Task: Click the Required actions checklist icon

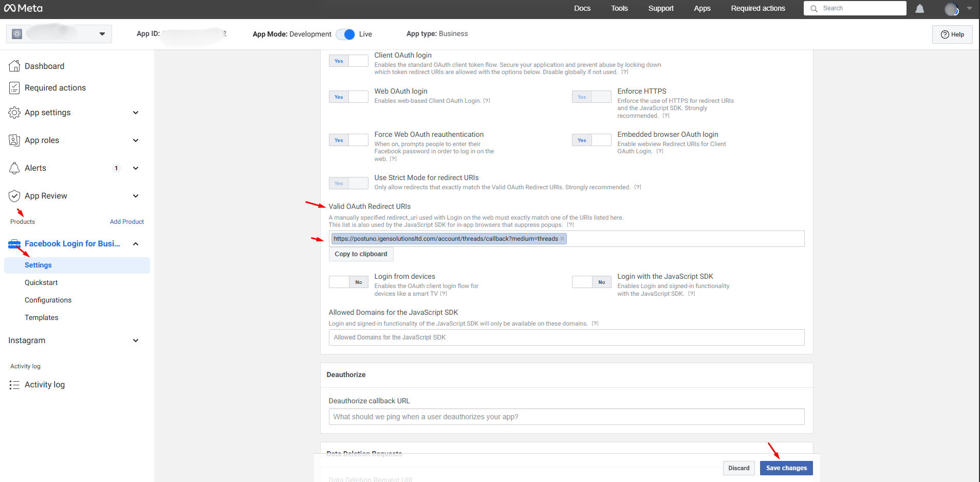Action: pos(14,88)
